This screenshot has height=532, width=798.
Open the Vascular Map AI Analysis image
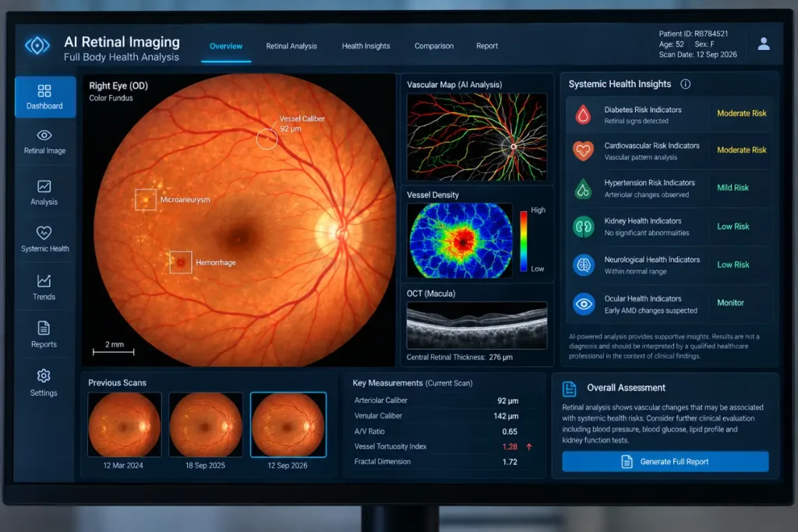(x=477, y=137)
